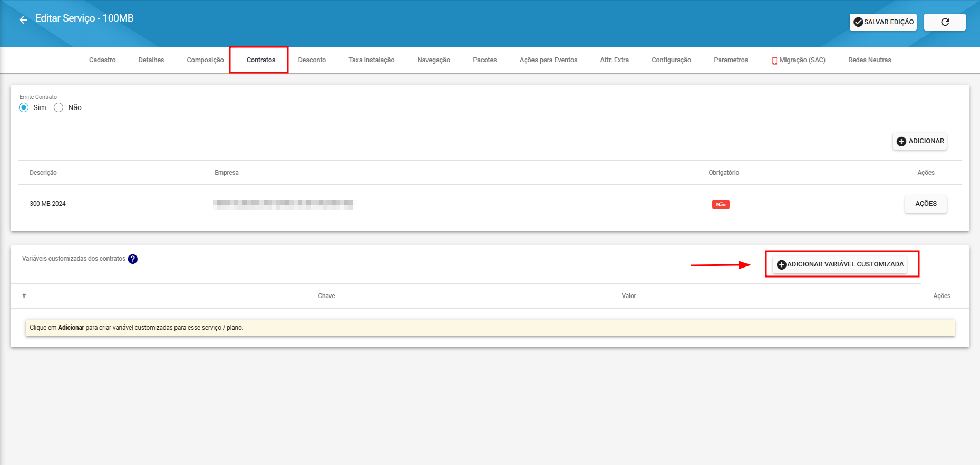Viewport: 980px width, 465px height.
Task: Click the Descrição column header
Action: pyautogui.click(x=43, y=173)
